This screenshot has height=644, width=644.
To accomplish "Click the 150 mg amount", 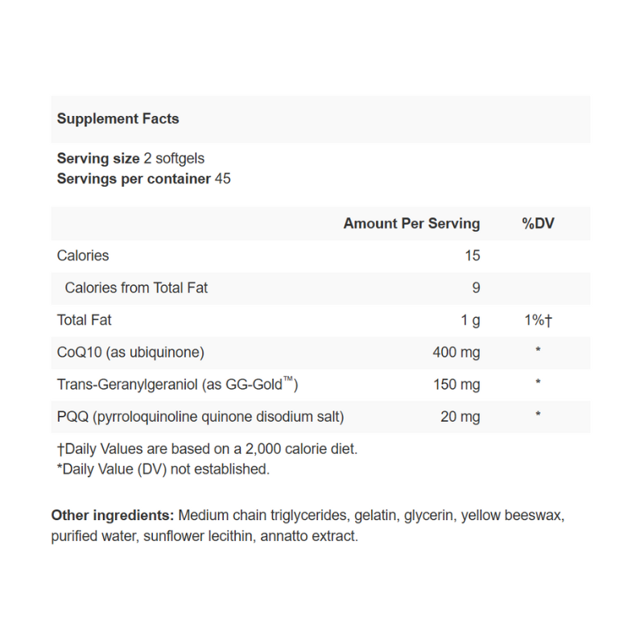I will click(x=456, y=385).
